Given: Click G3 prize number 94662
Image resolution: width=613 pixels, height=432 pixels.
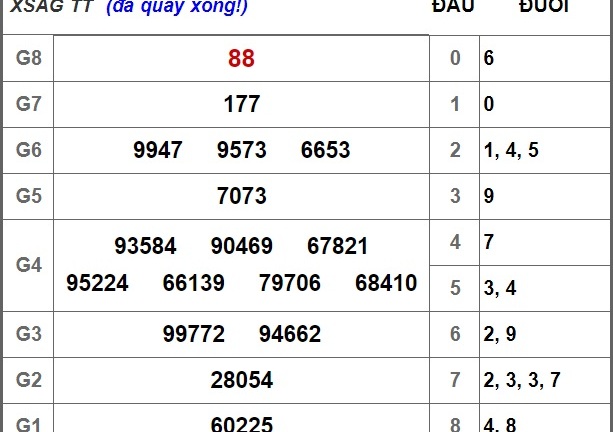Looking at the screenshot, I should [x=289, y=334].
